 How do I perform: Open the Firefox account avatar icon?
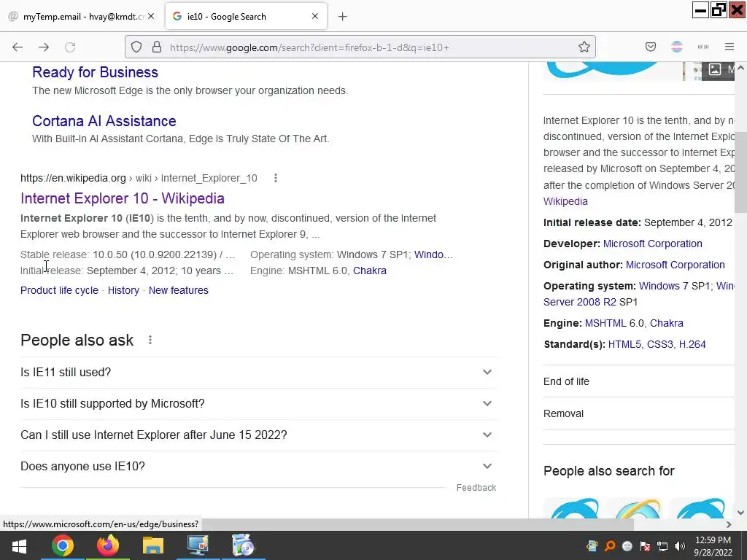pyautogui.click(x=676, y=47)
